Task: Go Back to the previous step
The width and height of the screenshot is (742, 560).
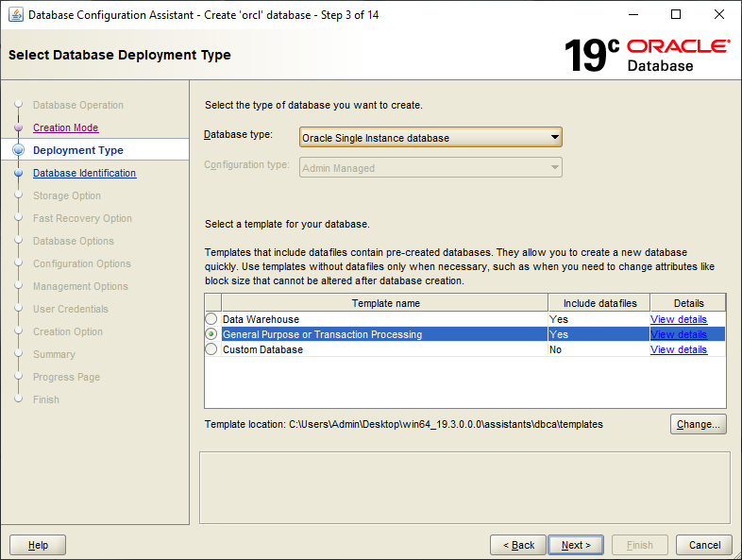Action: pos(518,545)
